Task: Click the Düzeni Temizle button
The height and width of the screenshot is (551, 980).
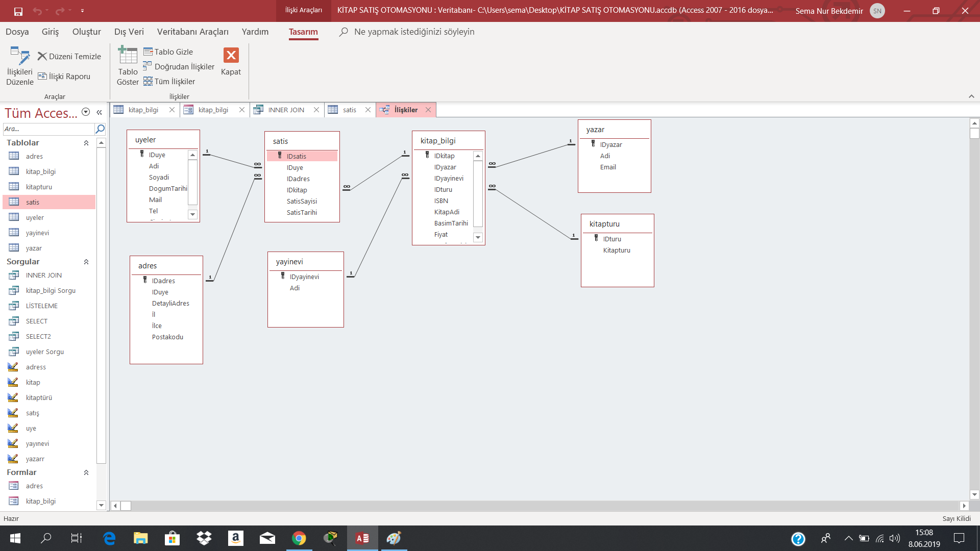Action: coord(69,57)
